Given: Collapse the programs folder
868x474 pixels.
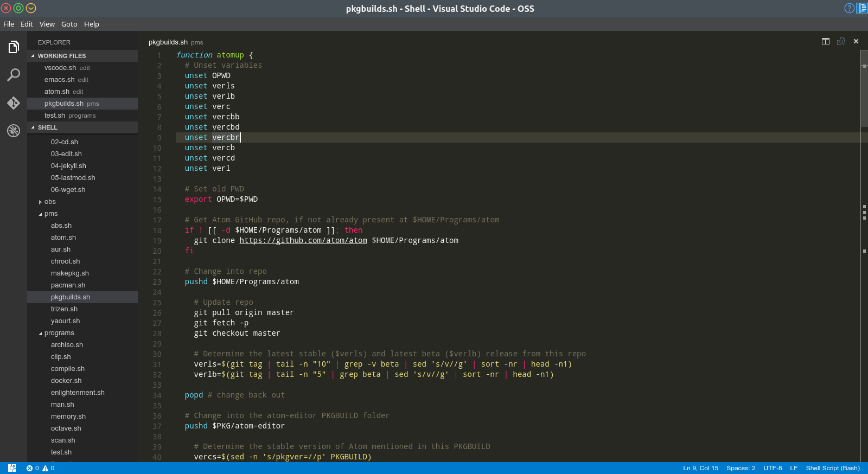Looking at the screenshot, I should 82,333.
